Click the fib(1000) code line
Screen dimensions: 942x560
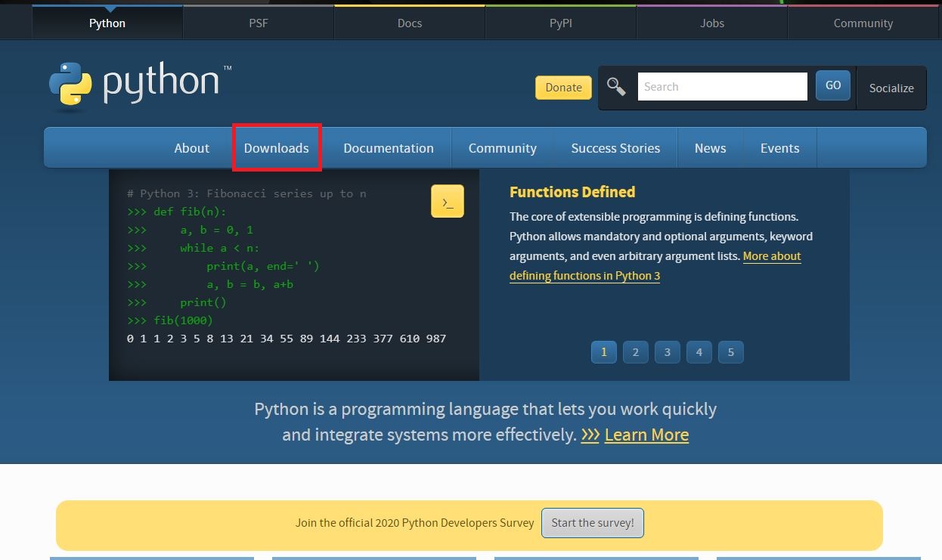170,320
